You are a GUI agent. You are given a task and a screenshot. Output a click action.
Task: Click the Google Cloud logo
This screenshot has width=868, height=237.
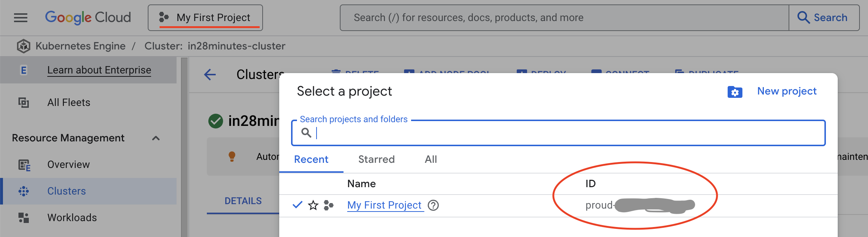tap(88, 18)
